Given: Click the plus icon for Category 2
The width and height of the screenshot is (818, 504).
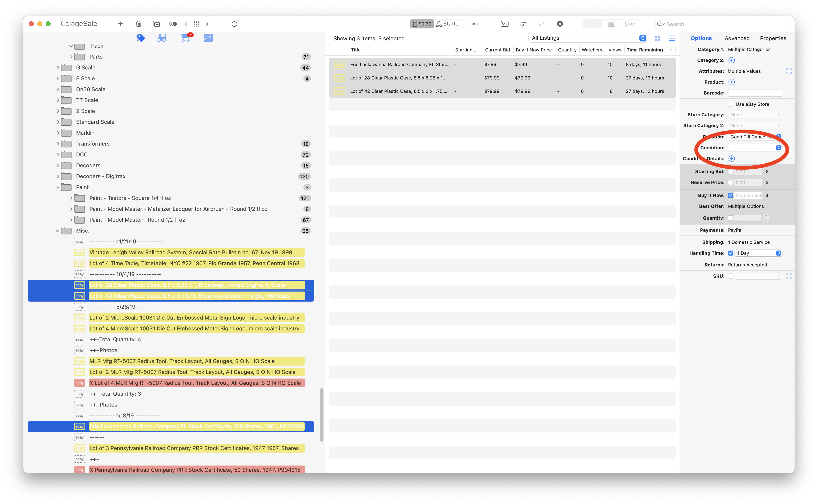Looking at the screenshot, I should [731, 60].
